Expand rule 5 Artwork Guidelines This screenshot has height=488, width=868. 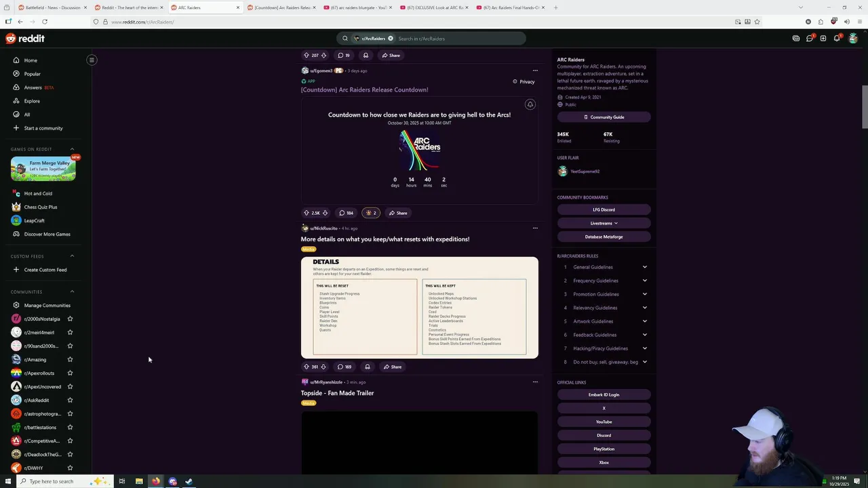(x=644, y=321)
